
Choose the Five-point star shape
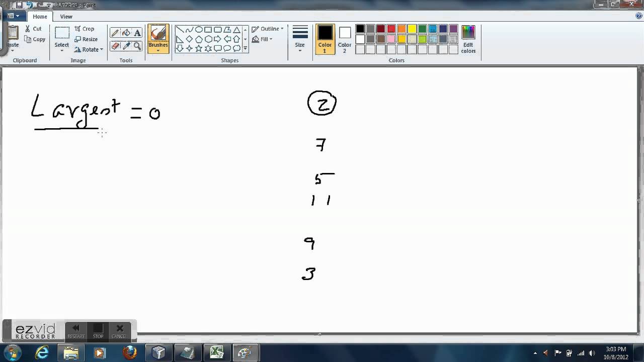(x=199, y=49)
